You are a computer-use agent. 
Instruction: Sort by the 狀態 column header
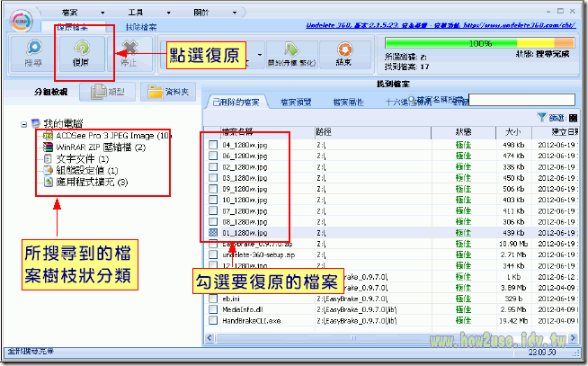464,132
